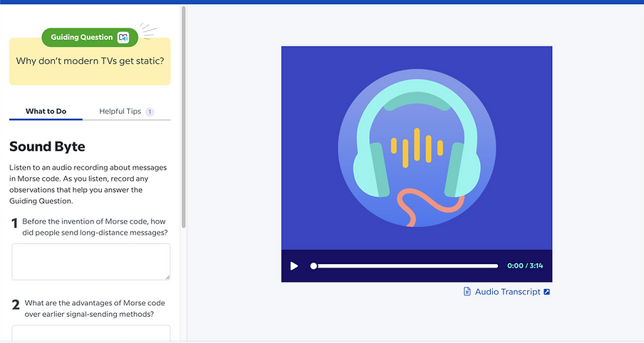Viewport: 644px width, 343px height.
Task: Switch to the Helpful Tips tab
Action: [x=120, y=112]
